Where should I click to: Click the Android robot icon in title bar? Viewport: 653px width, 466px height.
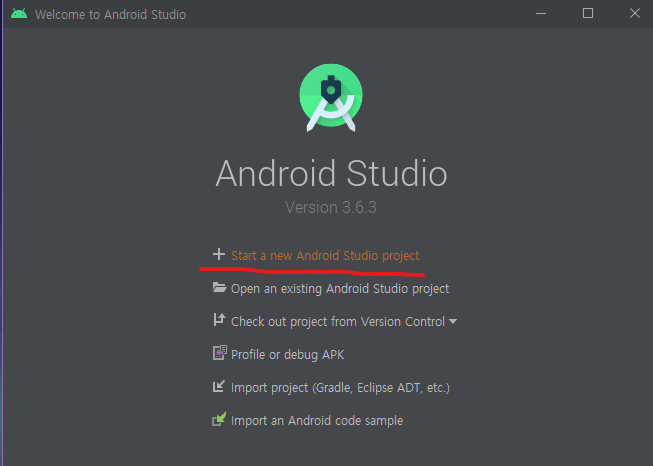[19, 14]
